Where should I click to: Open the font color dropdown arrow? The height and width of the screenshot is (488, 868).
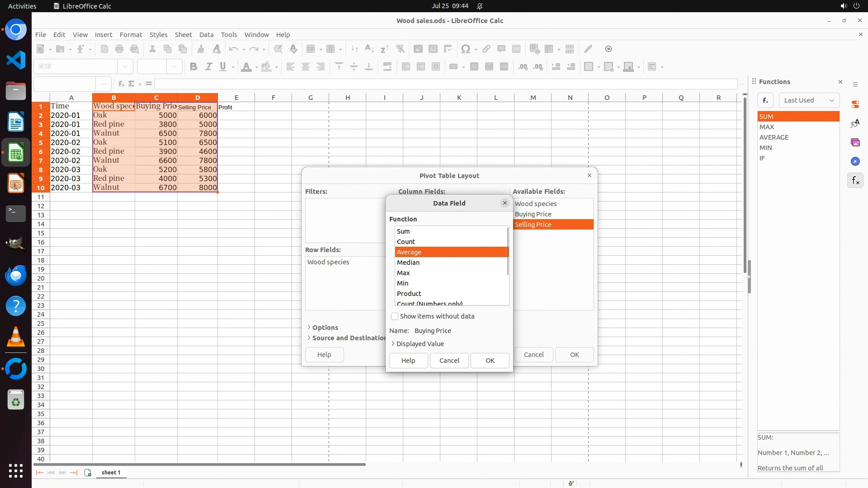click(256, 67)
